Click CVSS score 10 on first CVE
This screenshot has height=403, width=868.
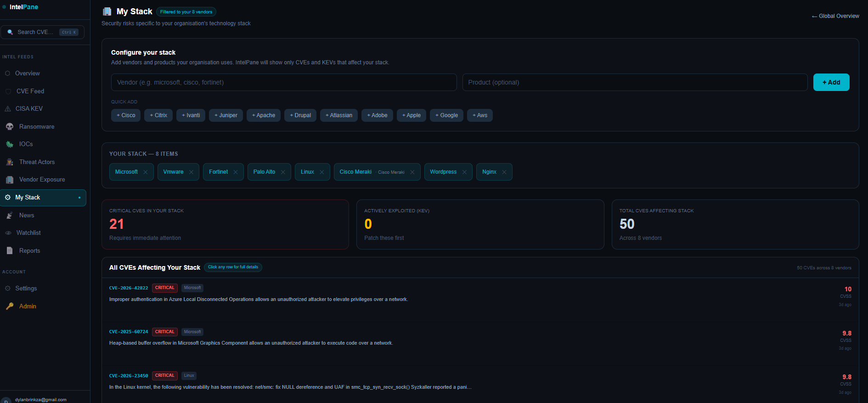tap(848, 289)
